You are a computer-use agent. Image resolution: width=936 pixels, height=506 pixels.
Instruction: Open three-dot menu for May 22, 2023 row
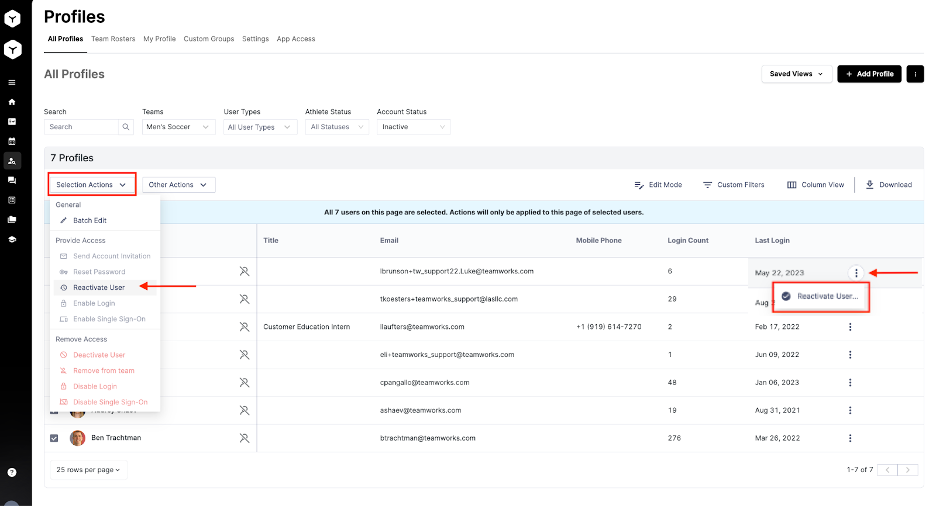pos(855,272)
